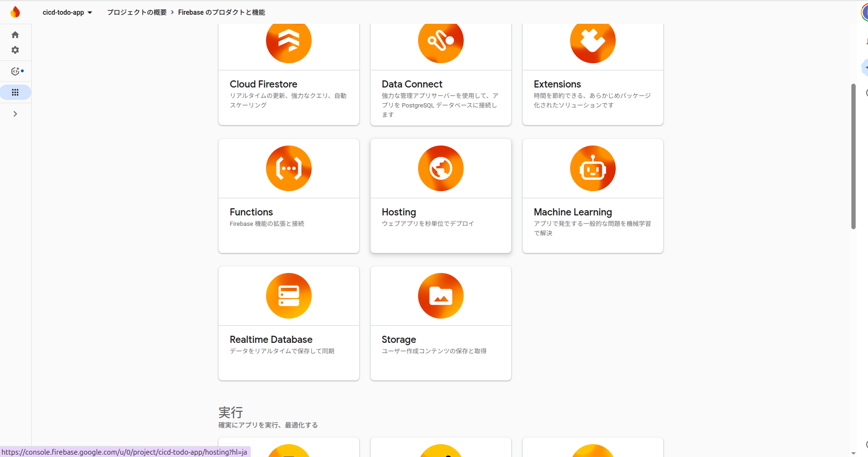The image size is (868, 457).
Task: Click the Data Connect icon
Action: (441, 41)
